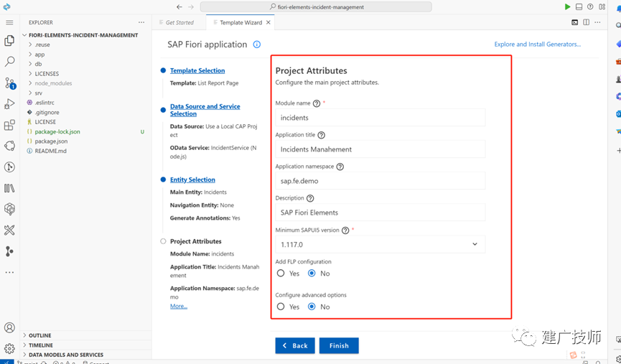Open the Explorer view in activity bar
Image resolution: width=621 pixels, height=364 pixels.
[9, 40]
